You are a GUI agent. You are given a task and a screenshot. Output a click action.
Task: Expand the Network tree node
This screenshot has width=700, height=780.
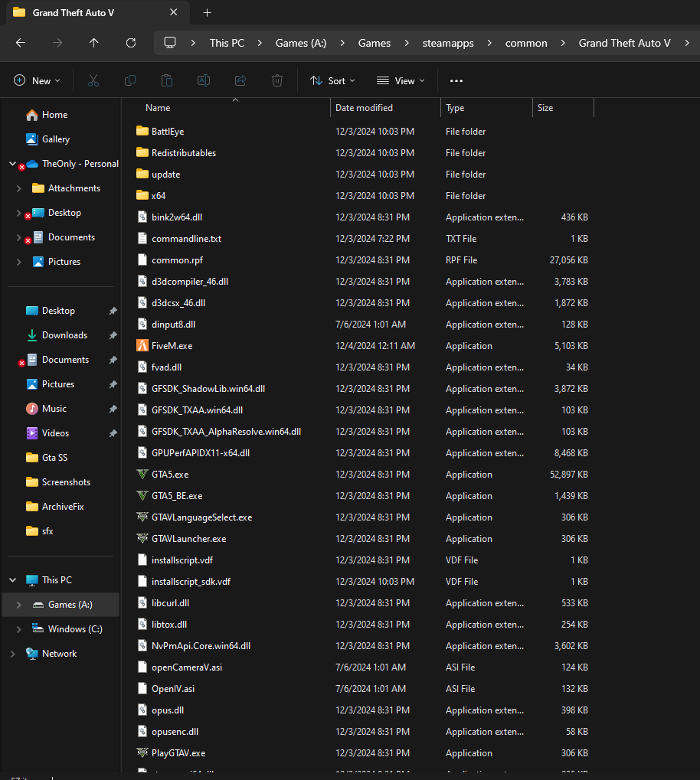(x=12, y=654)
